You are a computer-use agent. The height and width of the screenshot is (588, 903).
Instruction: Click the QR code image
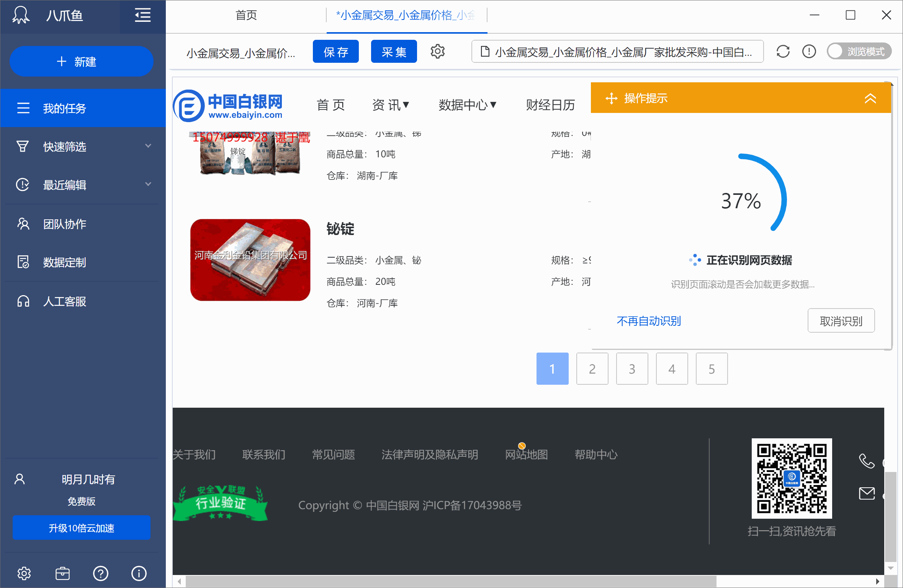click(792, 478)
